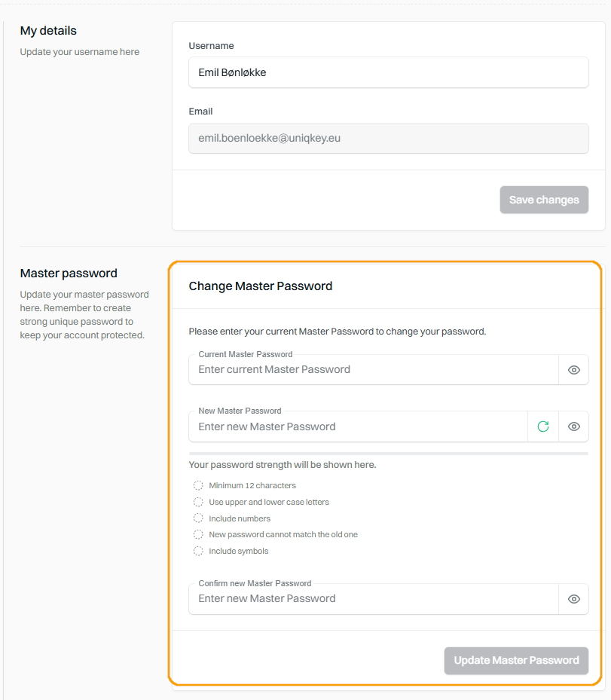Show the confirm Master Password with eye icon
This screenshot has width=611, height=700.
[573, 599]
